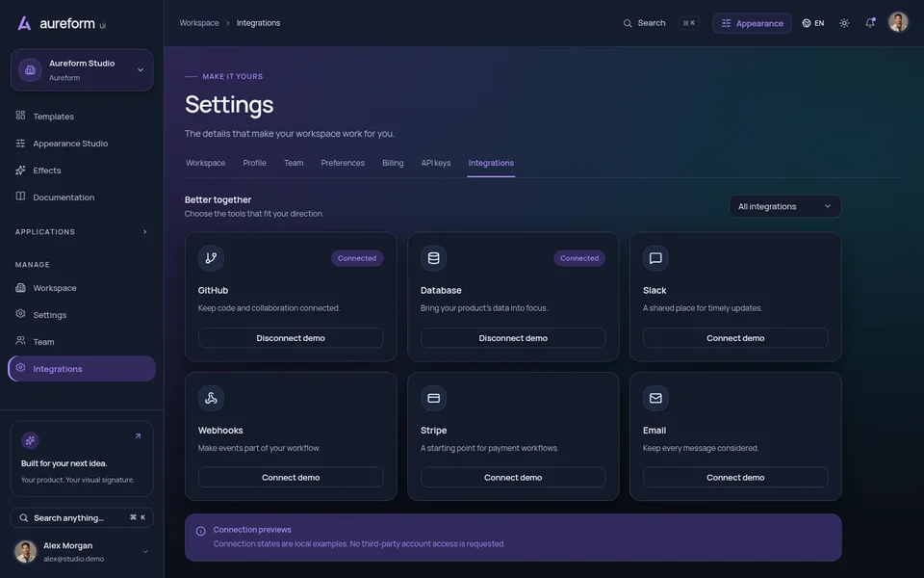Click the Database cylinder icon
Image resolution: width=924 pixels, height=578 pixels.
tap(434, 258)
